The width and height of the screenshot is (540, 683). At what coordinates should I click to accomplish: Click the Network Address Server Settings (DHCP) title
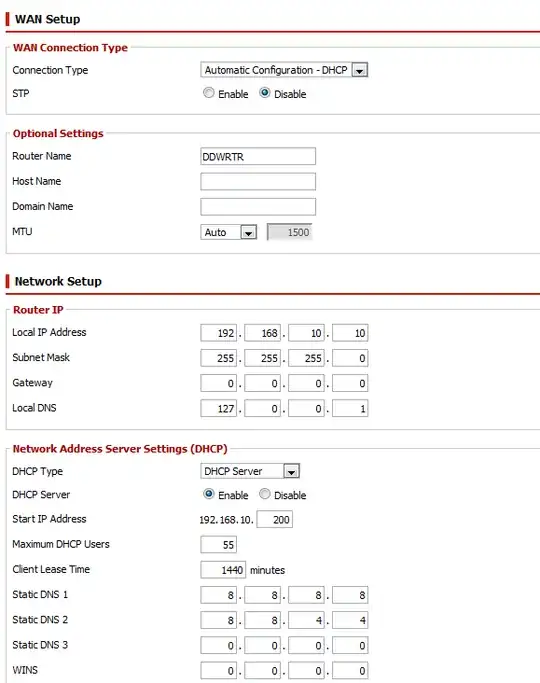click(120, 449)
